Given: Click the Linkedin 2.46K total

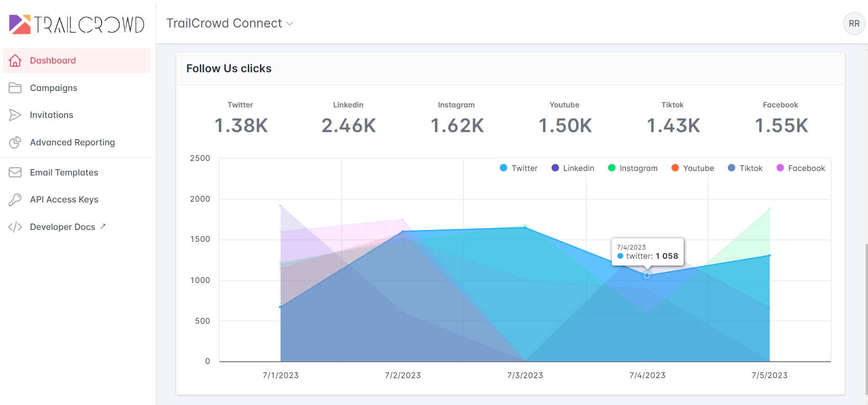Looking at the screenshot, I should (349, 126).
